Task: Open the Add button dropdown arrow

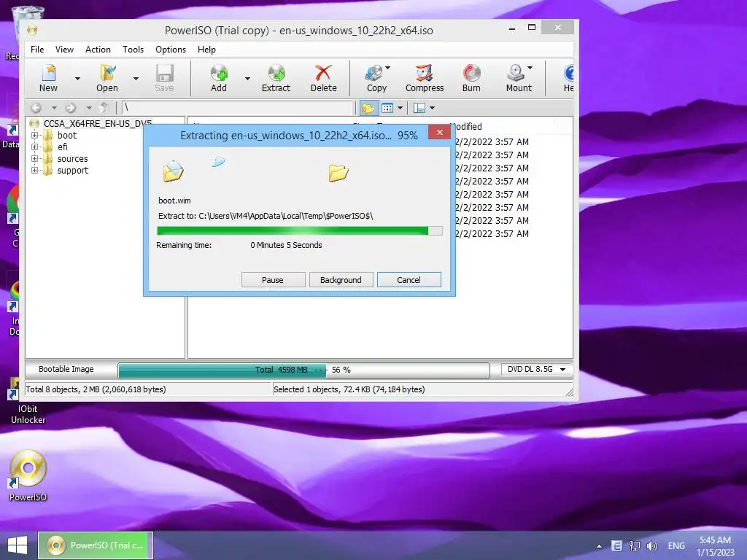Action: click(247, 79)
